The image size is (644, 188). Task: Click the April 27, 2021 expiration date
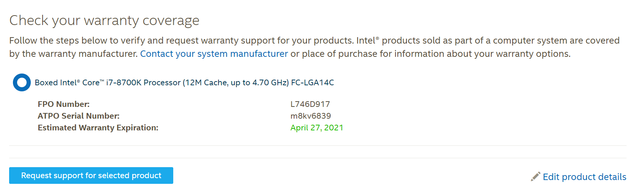point(316,128)
